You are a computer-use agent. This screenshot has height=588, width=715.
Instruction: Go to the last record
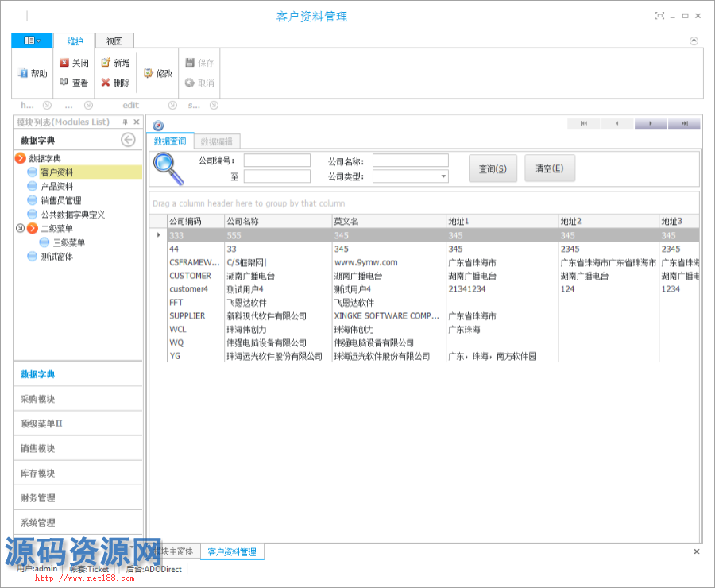point(684,123)
